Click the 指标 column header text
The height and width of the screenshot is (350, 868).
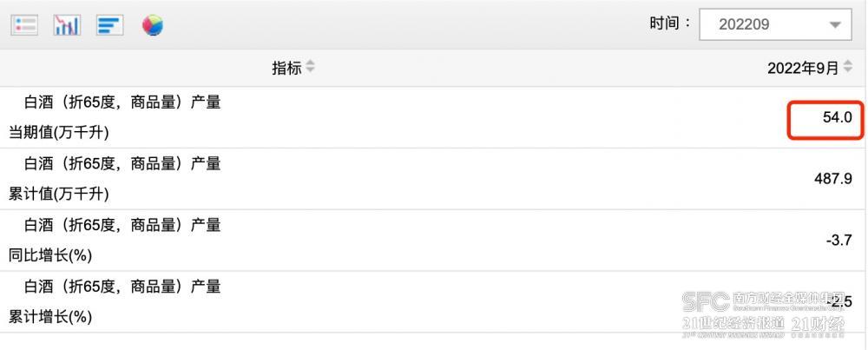pos(286,68)
